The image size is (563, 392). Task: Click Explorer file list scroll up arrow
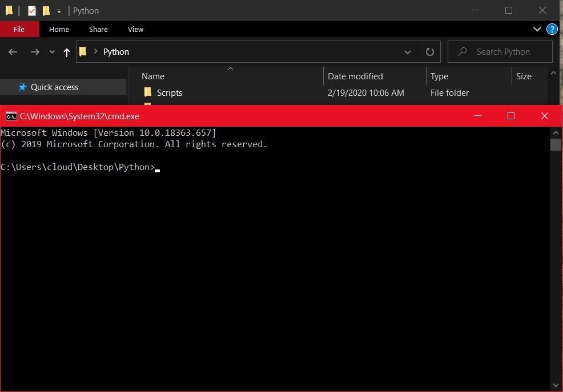[554, 73]
